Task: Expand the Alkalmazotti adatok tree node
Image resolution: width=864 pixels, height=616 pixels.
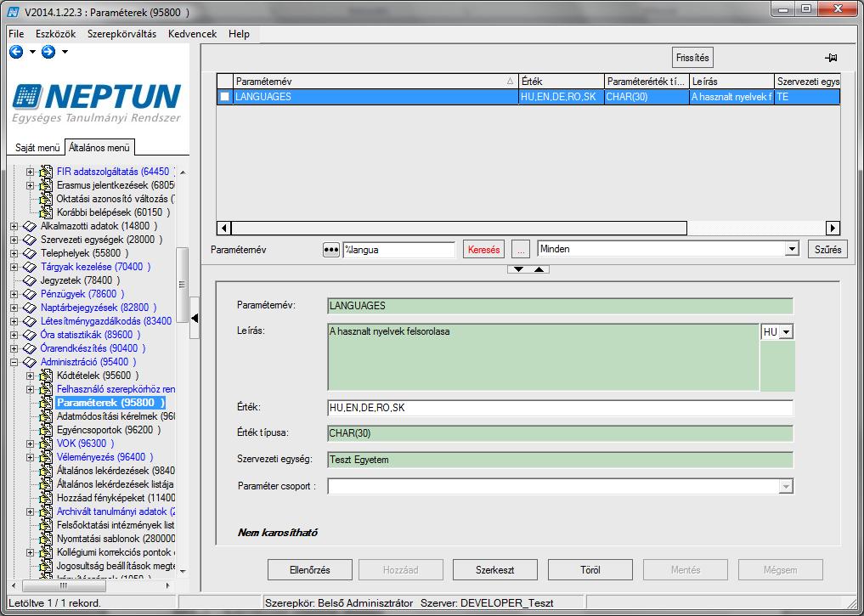Action: click(x=14, y=226)
